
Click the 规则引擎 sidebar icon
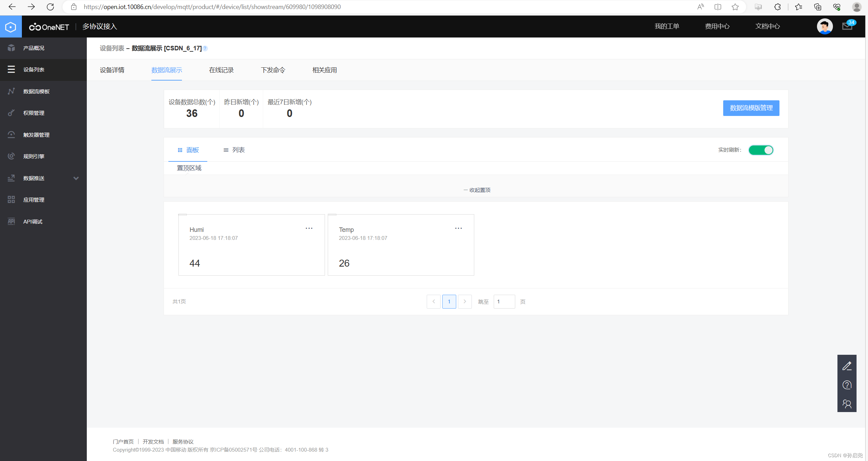click(x=11, y=156)
